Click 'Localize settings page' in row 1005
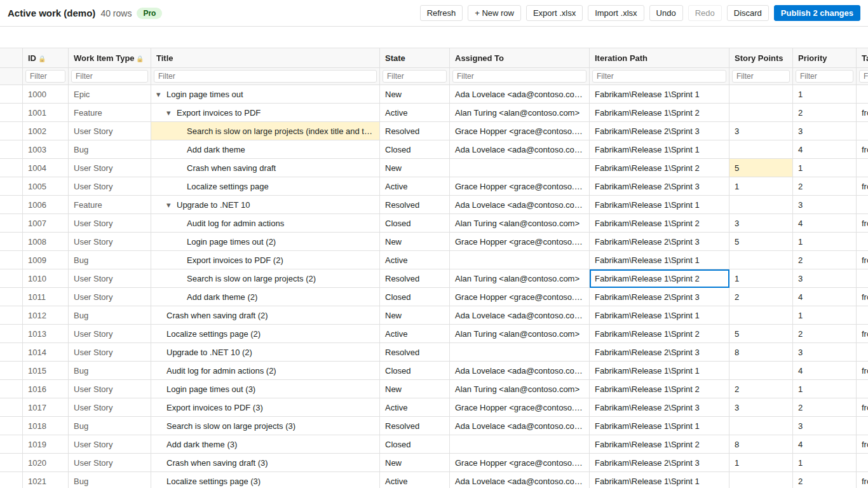Image resolution: width=868 pixels, height=488 pixels. click(227, 187)
